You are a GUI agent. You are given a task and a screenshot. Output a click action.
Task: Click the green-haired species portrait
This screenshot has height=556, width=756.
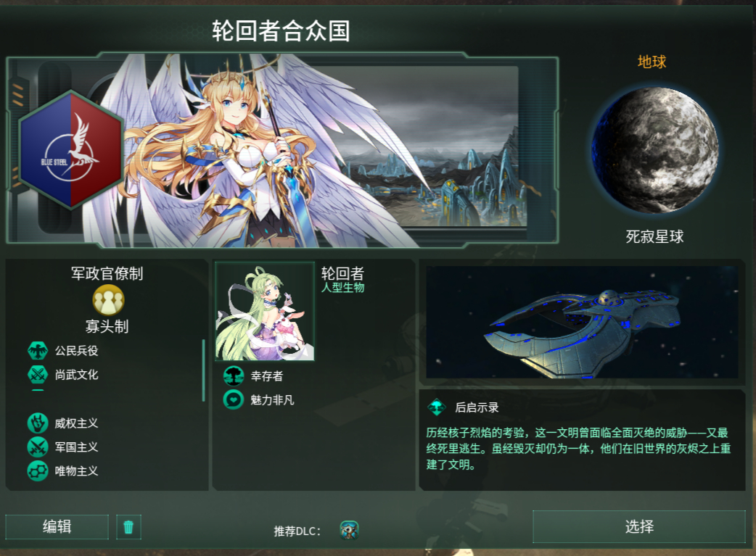point(265,311)
